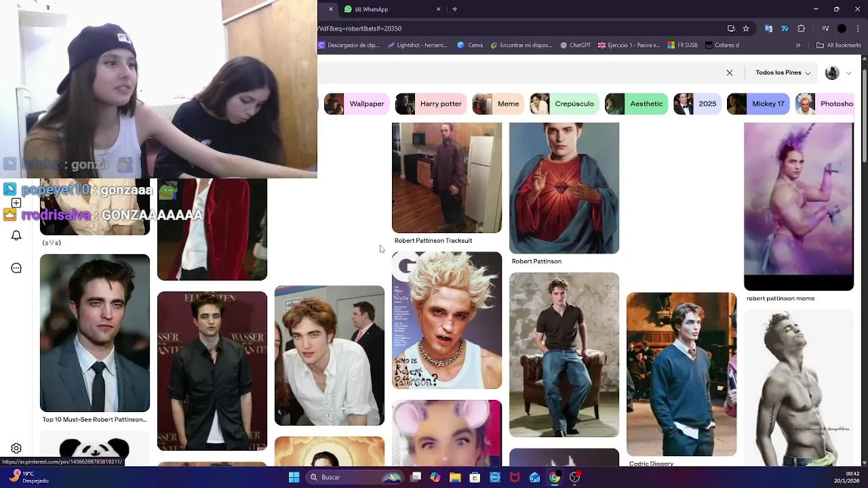This screenshot has height=488, width=868.
Task: Click the 'Robert Pattinson Tracksuit' caption text
Action: [x=433, y=241]
